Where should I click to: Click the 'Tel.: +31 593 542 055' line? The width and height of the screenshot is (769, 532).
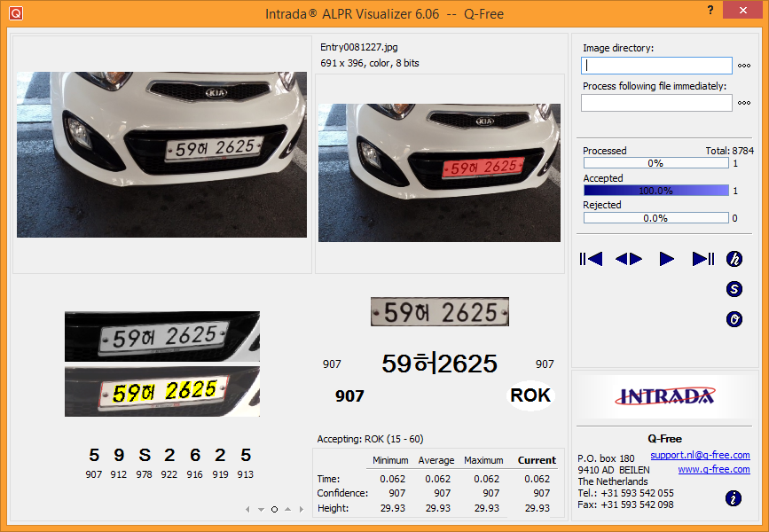(x=626, y=493)
